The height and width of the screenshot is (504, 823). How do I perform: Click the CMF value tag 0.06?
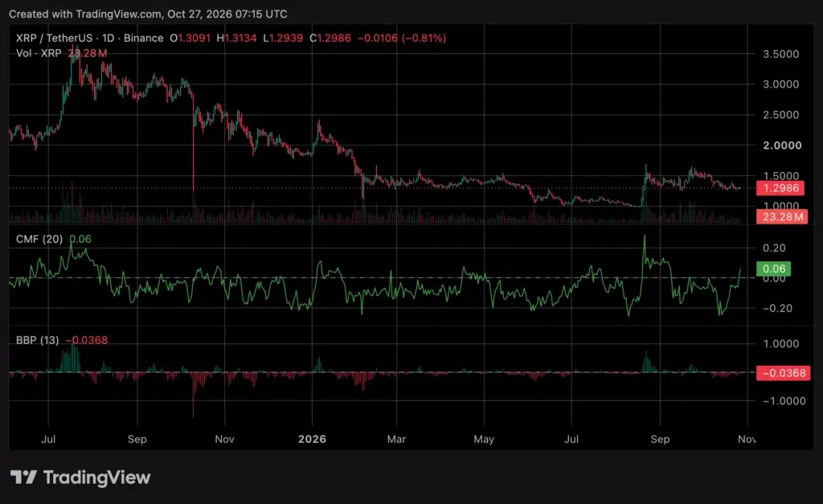[x=774, y=268]
